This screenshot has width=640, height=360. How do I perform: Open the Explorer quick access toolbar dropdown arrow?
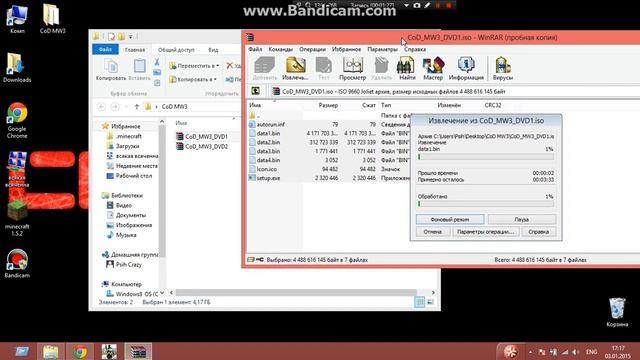coord(131,37)
